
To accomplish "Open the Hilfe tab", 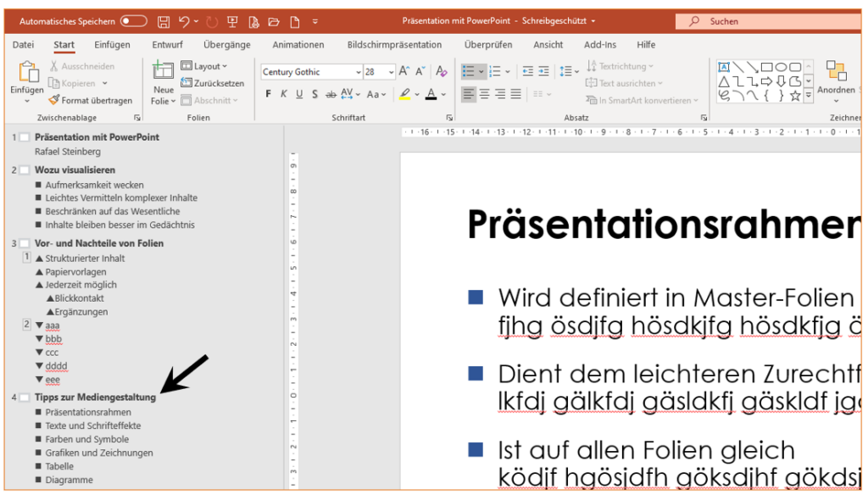I will 646,45.
